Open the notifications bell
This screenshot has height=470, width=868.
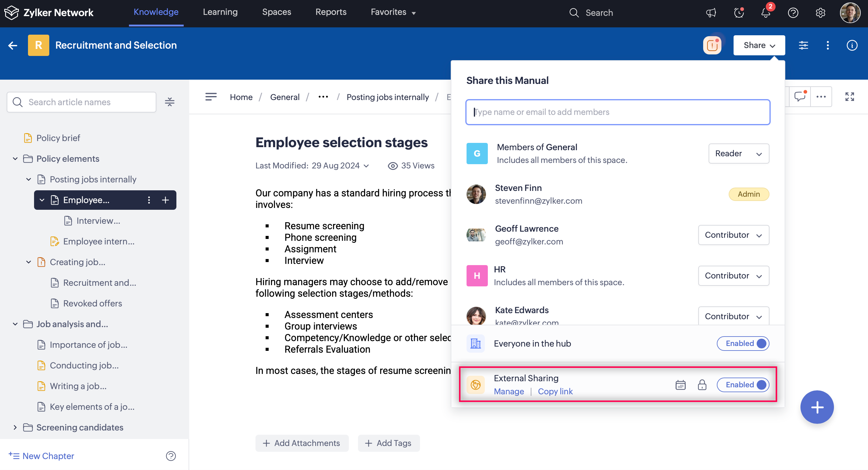coord(766,13)
